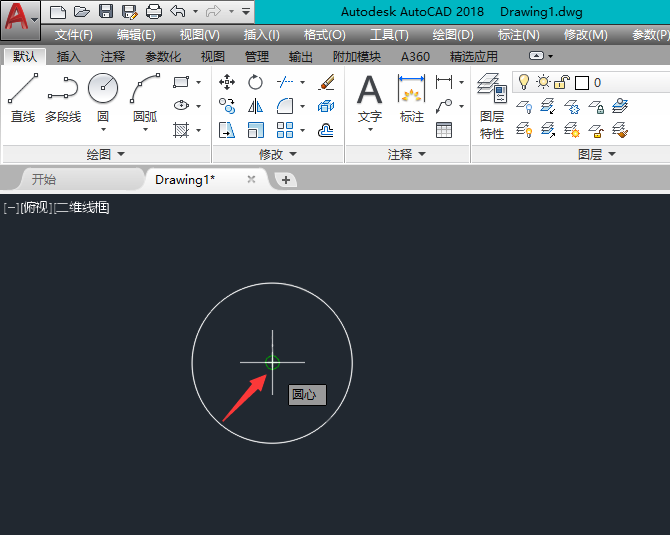Click the Hatch tool icon
Screen dimensions: 670x535
point(181,130)
